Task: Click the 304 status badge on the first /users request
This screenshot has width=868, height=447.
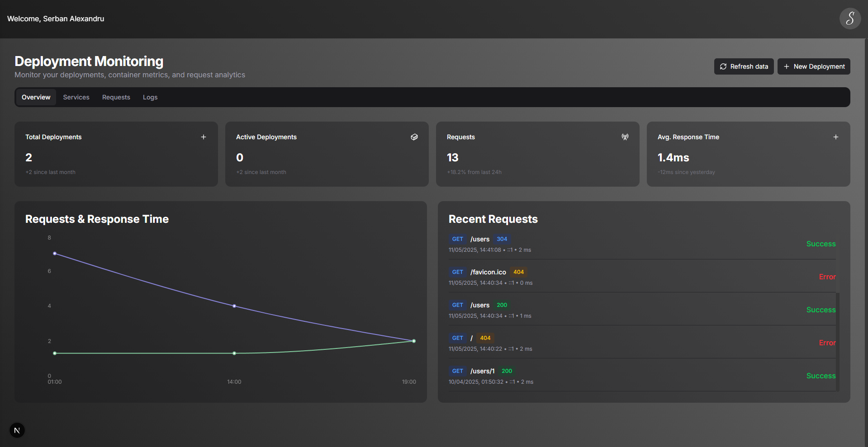Action: [x=502, y=239]
